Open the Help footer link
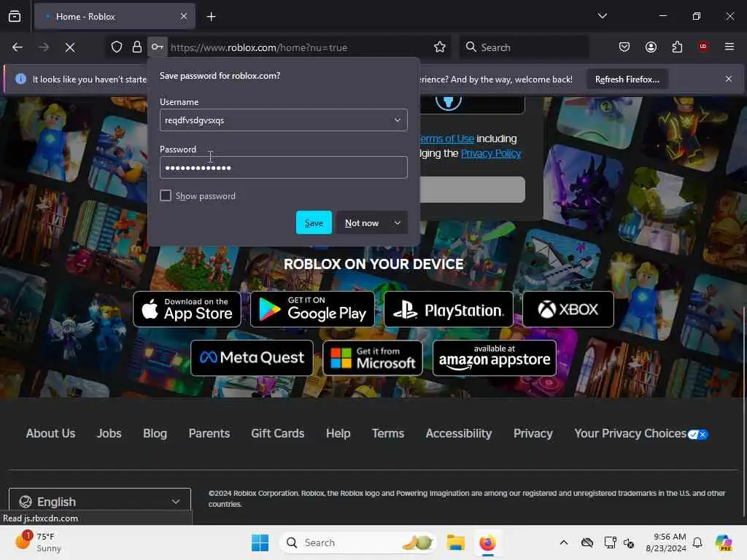 [x=338, y=433]
